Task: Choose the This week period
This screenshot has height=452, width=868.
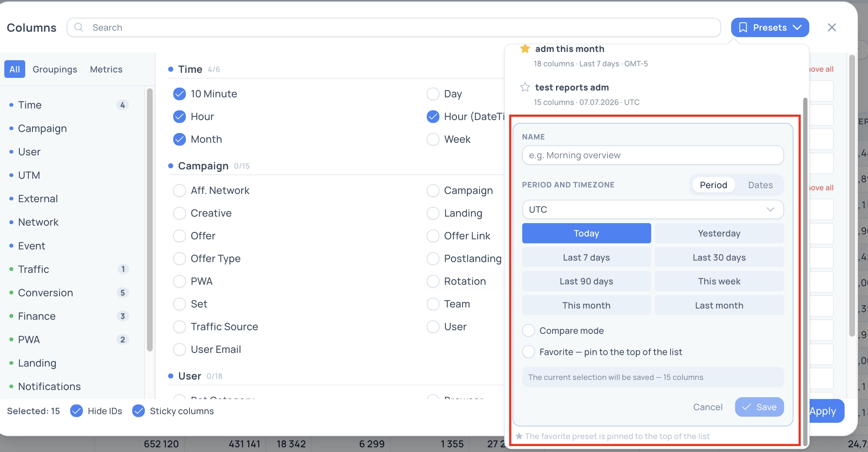Action: [x=719, y=281]
